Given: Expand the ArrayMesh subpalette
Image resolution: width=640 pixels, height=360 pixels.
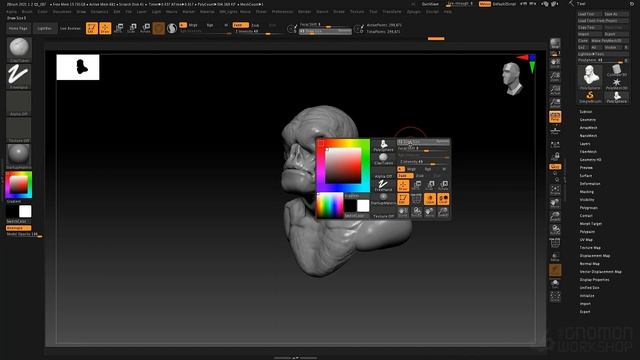Looking at the screenshot, I should click(588, 128).
